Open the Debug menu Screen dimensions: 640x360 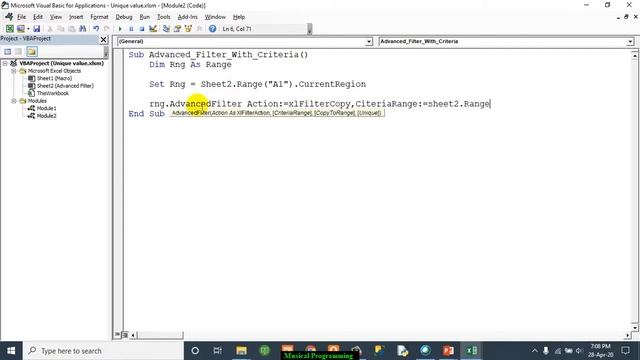[x=124, y=17]
